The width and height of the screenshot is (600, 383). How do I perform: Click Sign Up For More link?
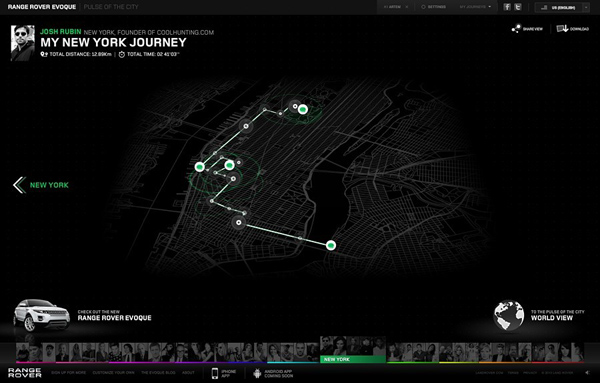[68, 373]
